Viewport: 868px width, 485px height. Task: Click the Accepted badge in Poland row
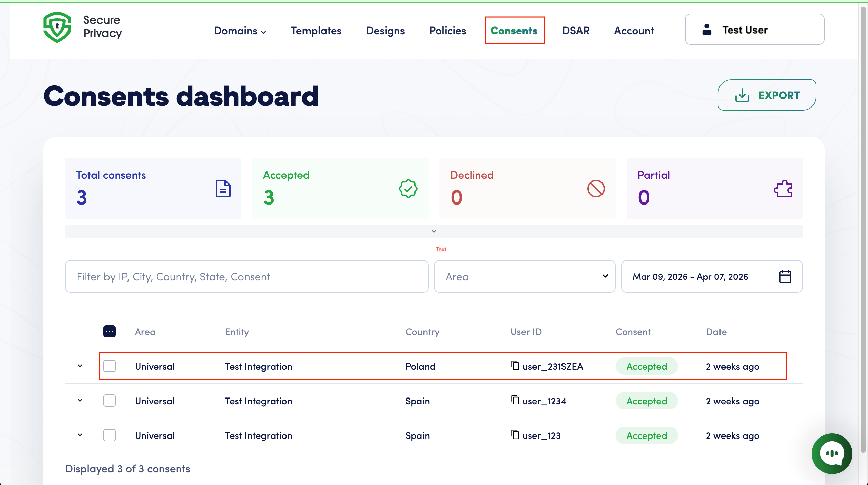click(x=647, y=366)
